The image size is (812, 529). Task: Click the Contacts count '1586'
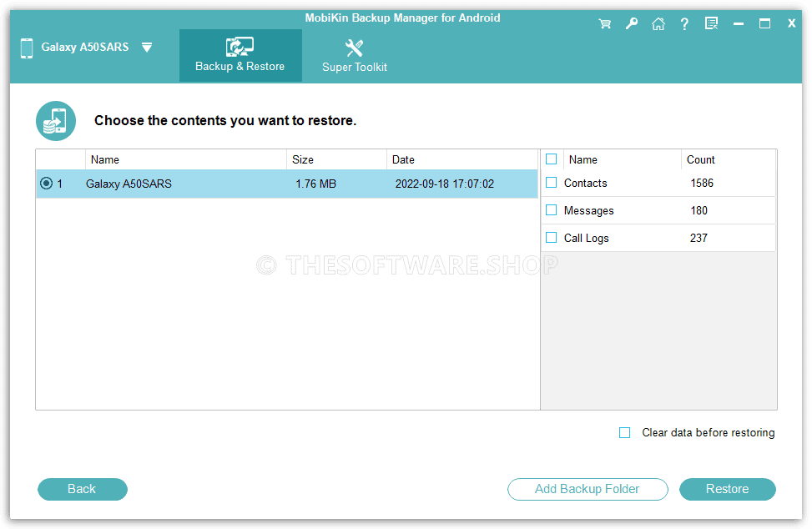702,183
